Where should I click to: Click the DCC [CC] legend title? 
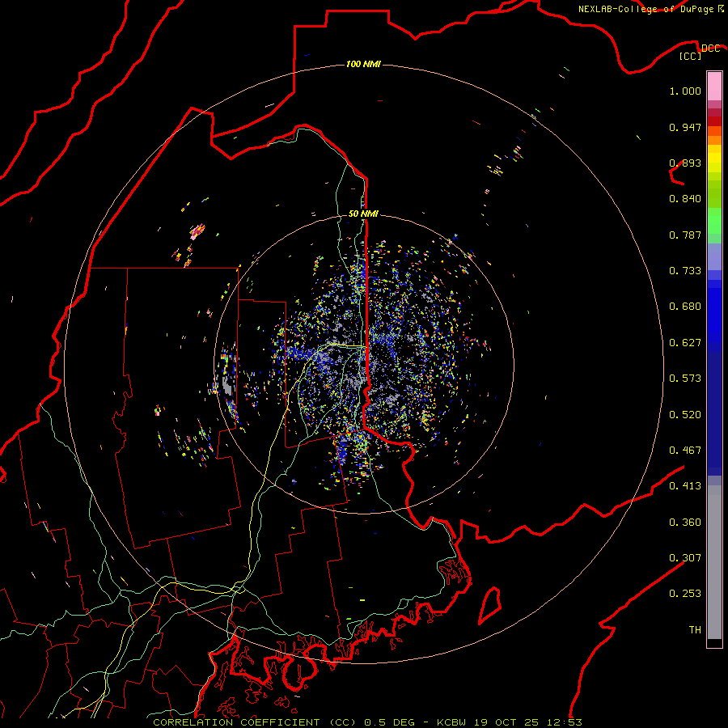pos(699,52)
